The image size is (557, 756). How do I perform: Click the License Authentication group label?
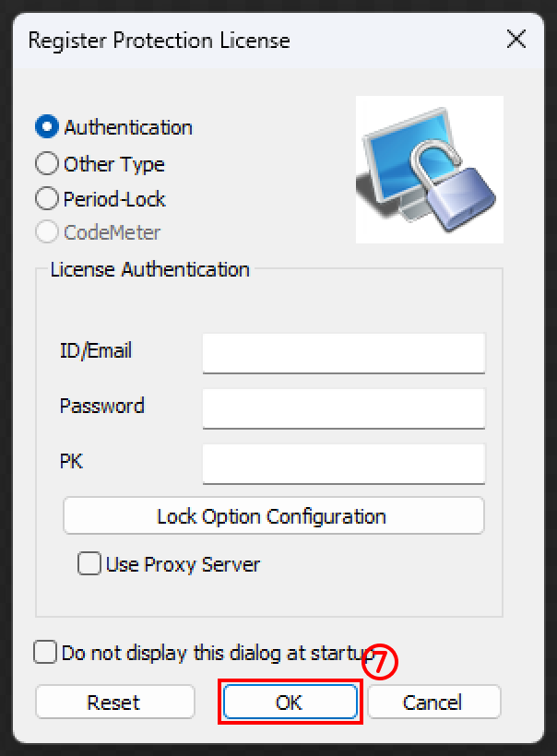click(x=150, y=269)
